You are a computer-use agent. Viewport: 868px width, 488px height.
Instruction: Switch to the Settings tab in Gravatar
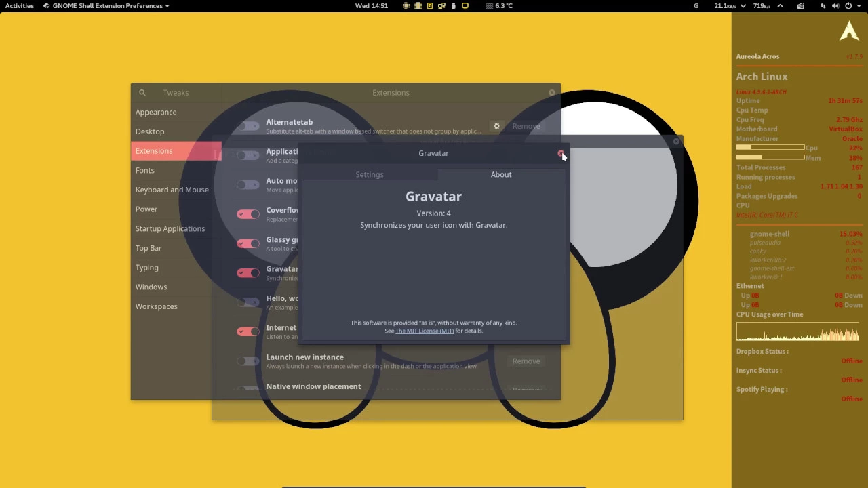[369, 175]
